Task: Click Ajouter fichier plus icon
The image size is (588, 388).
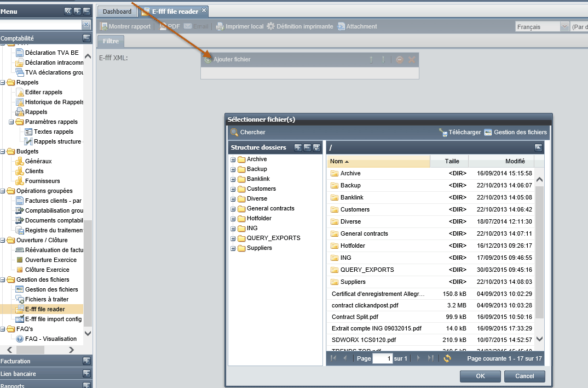Action: (207, 60)
